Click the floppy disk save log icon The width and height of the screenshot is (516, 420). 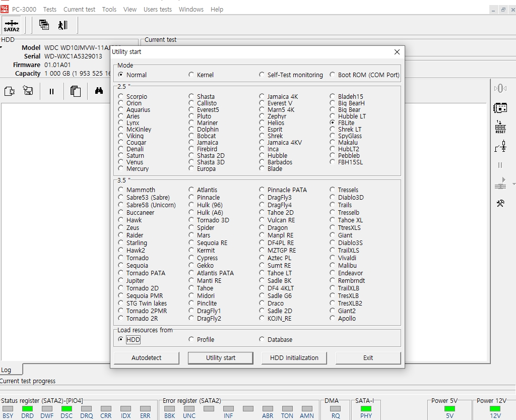pos(28,91)
